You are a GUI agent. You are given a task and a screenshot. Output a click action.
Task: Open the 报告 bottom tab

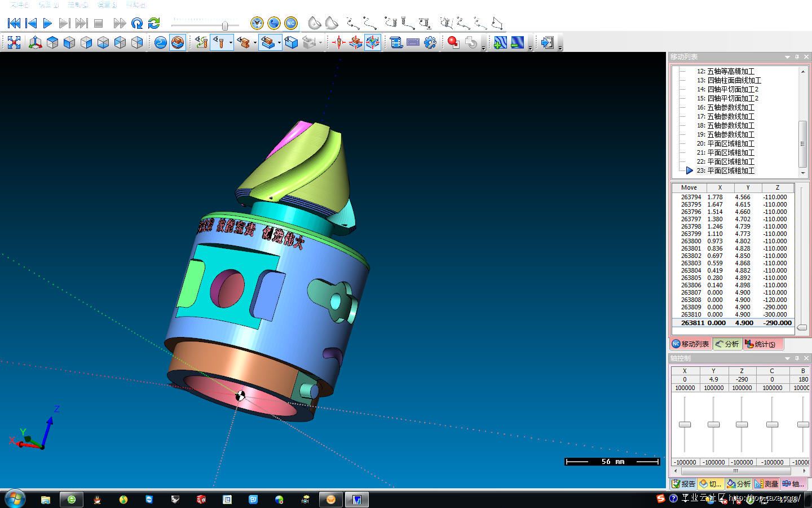click(x=683, y=484)
